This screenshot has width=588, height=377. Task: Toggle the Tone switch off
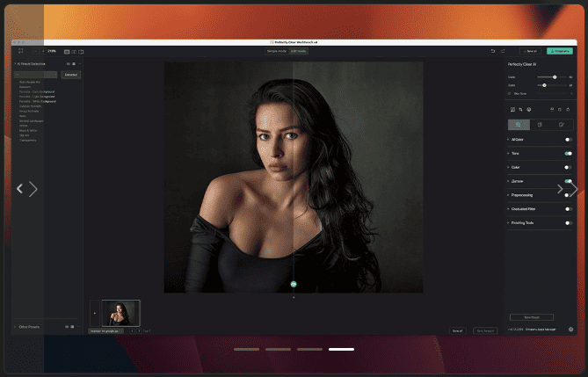(x=568, y=154)
